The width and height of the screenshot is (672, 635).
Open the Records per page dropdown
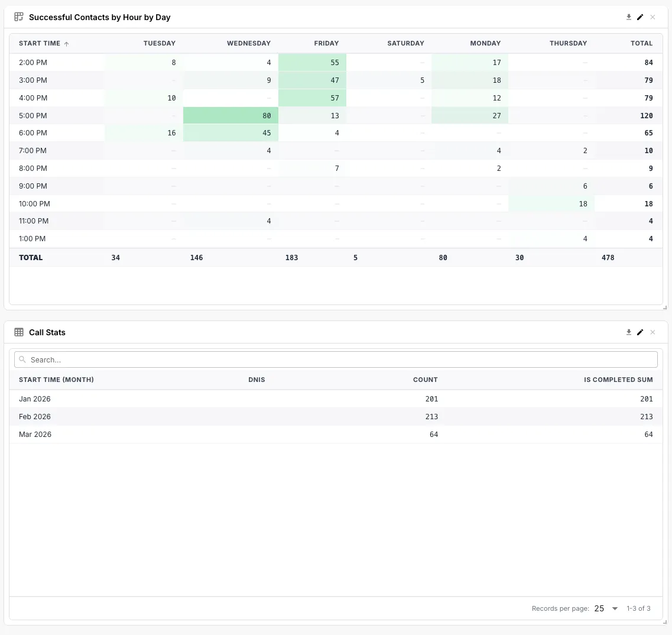point(606,608)
